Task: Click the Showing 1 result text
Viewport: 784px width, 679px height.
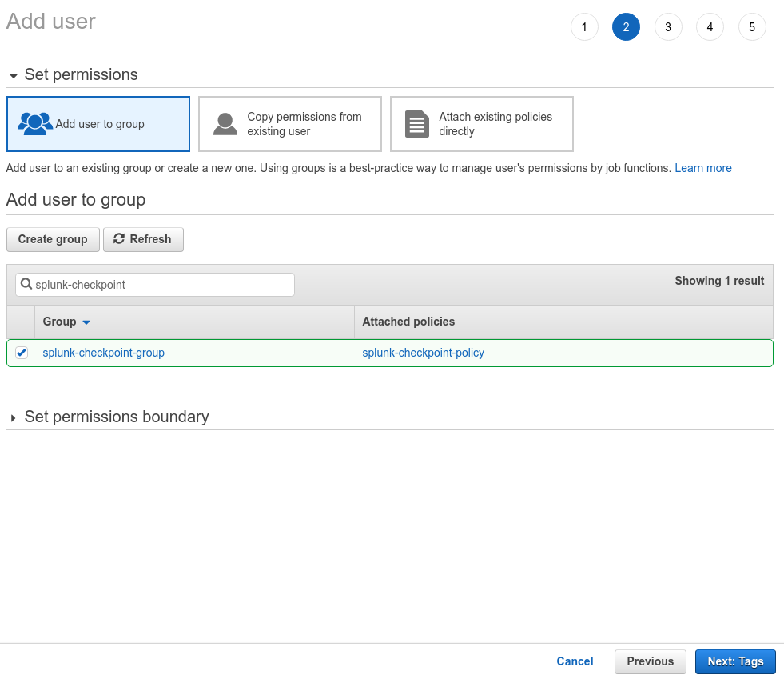Action: (719, 281)
